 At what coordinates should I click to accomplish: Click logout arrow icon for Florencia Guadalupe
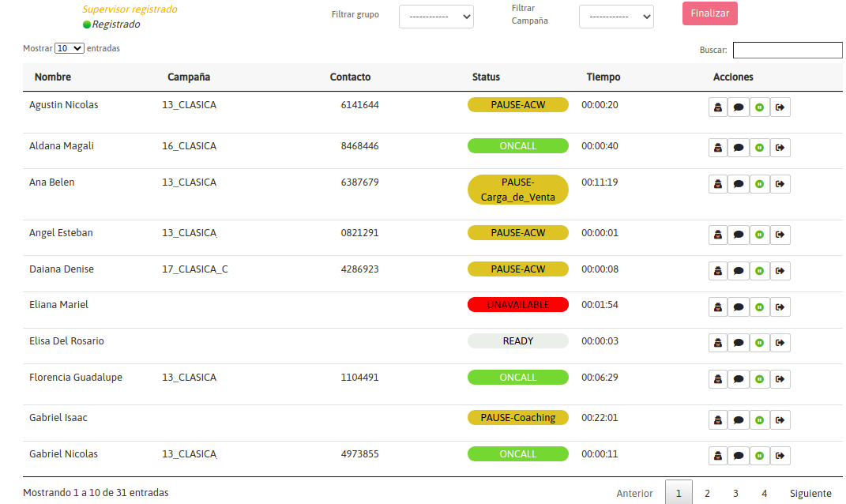(780, 379)
